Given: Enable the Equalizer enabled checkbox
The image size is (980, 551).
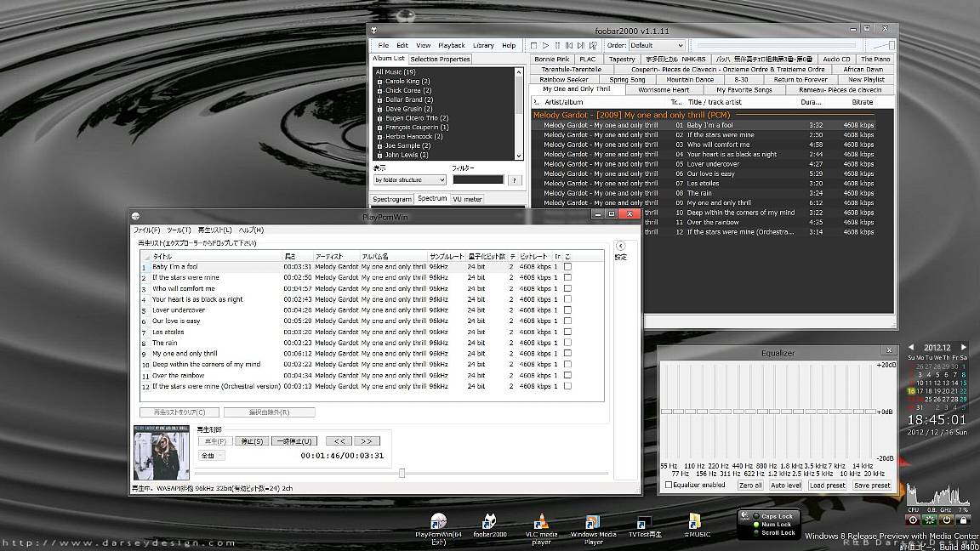Looking at the screenshot, I should tap(669, 485).
